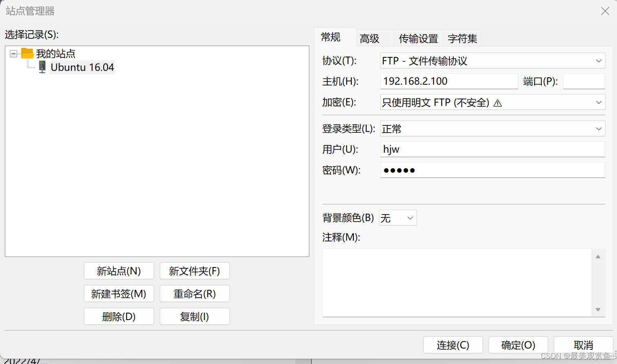Select the 我的站点 folder label
The width and height of the screenshot is (617, 364).
[x=56, y=54]
